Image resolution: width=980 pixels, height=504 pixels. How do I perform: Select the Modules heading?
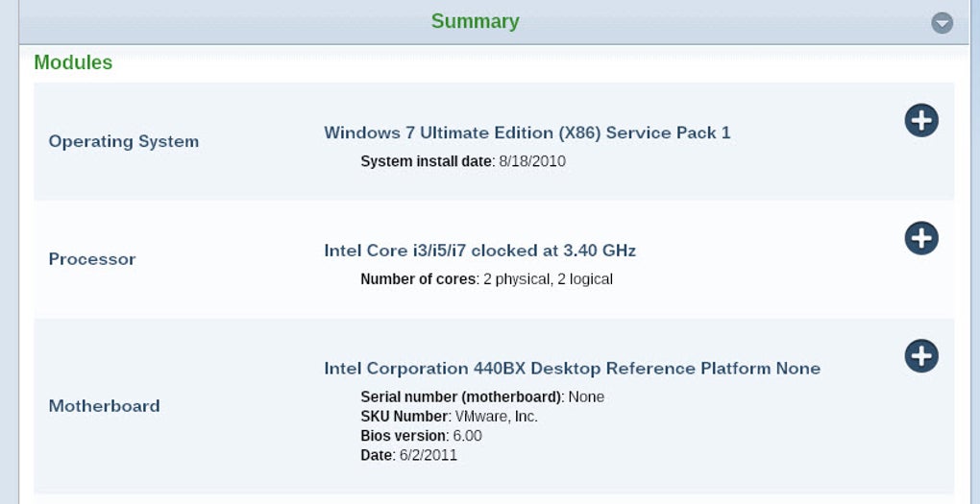click(x=73, y=62)
